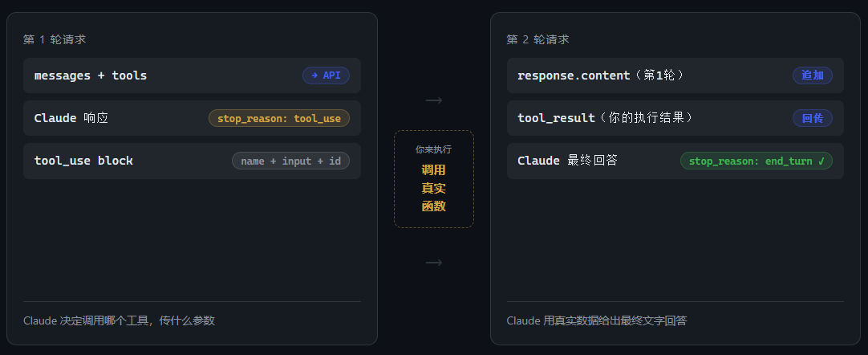Click the orange '调用真实函数' text in dashed box
This screenshot has height=355, width=868.
(x=434, y=188)
